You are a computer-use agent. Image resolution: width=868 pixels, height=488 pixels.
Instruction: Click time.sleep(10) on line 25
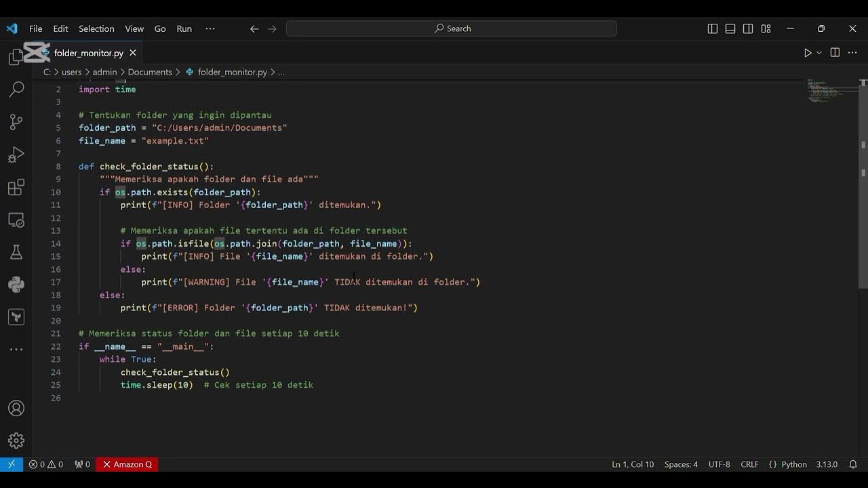point(157,385)
